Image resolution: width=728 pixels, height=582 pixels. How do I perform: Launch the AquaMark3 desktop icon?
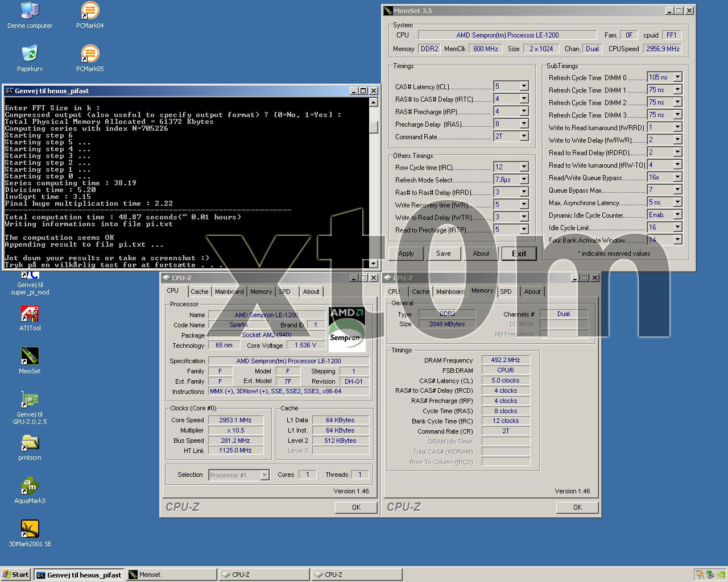tap(30, 491)
